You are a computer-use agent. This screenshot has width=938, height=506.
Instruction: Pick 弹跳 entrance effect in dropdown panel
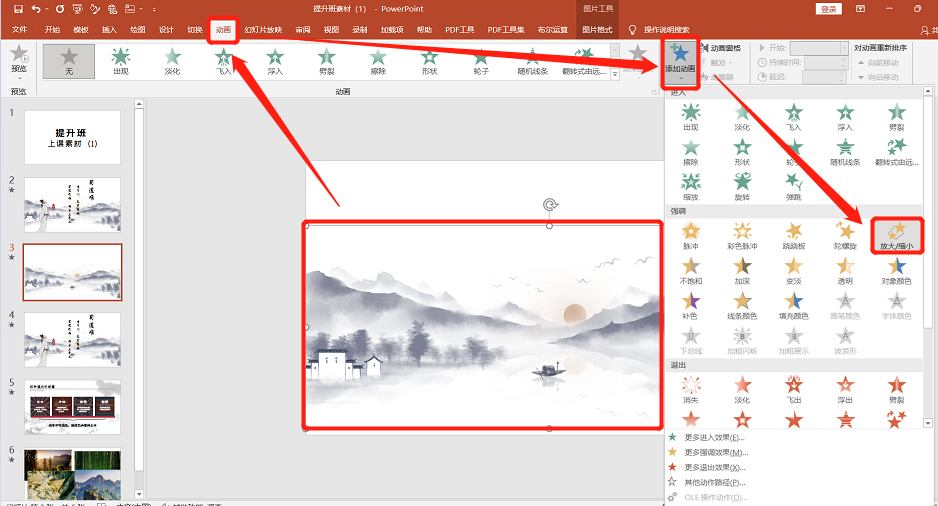pos(794,187)
